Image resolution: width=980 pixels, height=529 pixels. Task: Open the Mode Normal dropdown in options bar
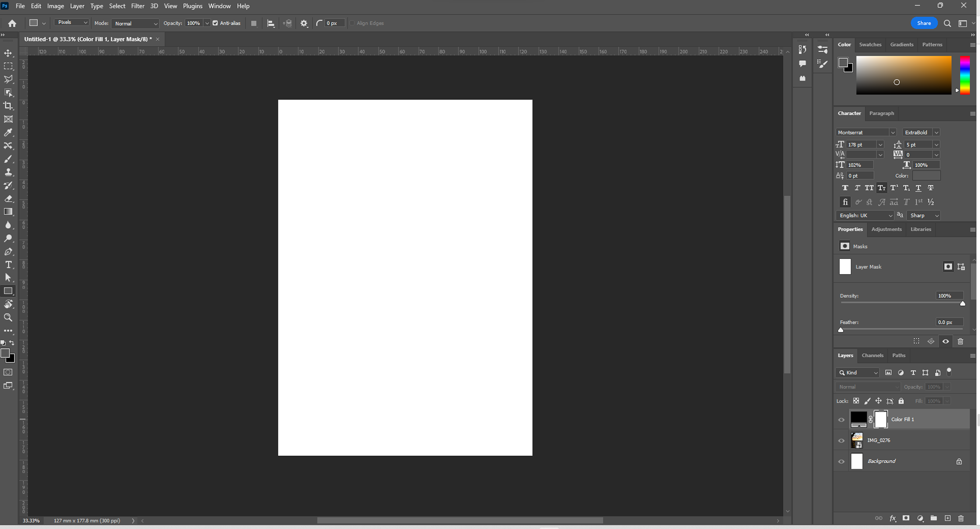point(135,23)
